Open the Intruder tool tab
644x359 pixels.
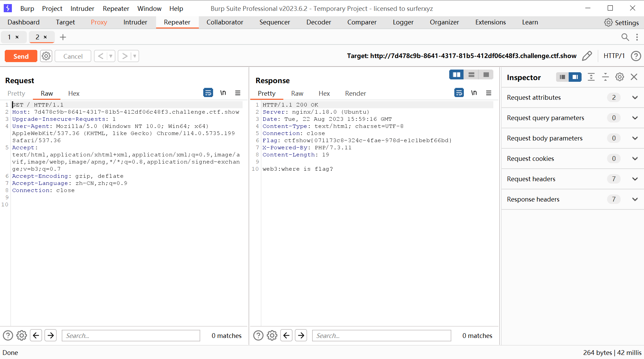click(x=135, y=22)
